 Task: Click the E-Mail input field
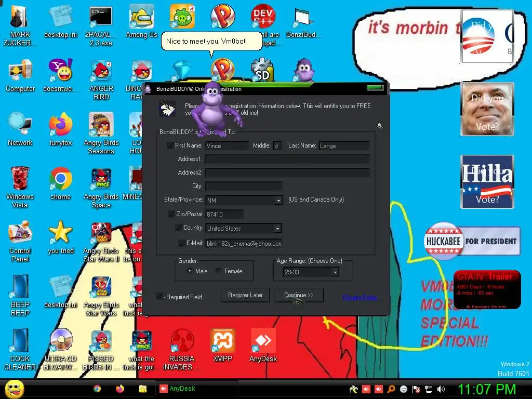(244, 244)
